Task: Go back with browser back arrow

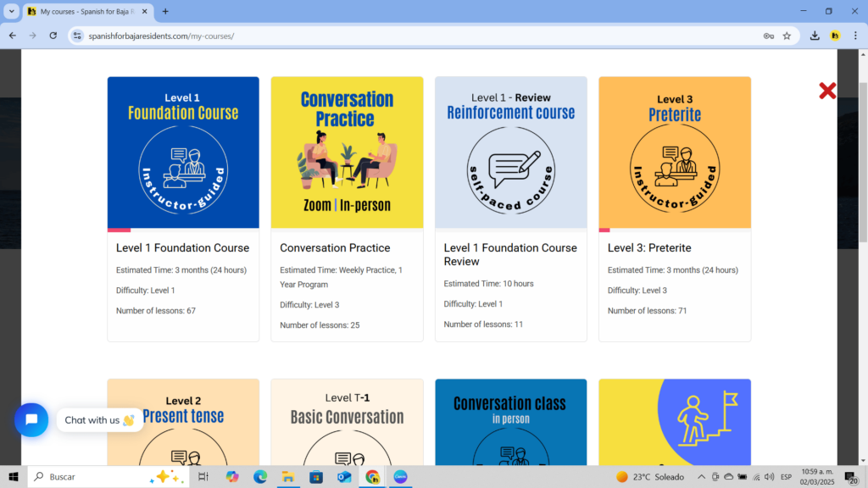Action: (12, 36)
